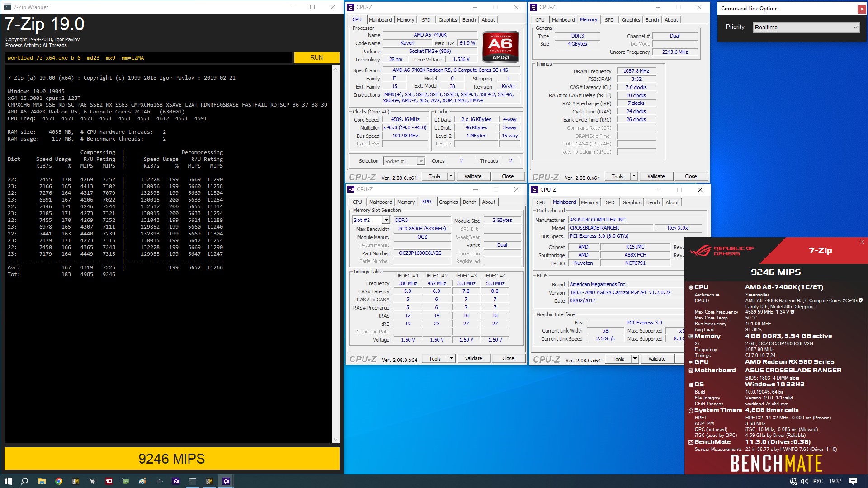Open About tab in SPD CPU-Z window
The image size is (868, 488).
point(489,202)
